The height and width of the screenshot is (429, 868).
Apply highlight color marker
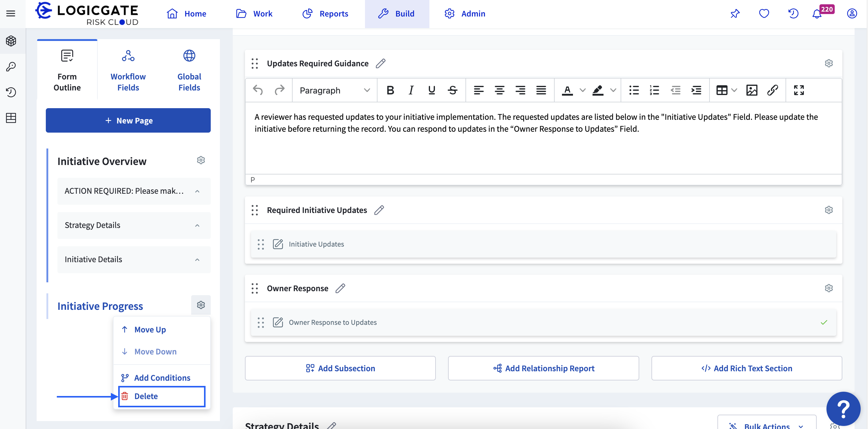point(598,90)
